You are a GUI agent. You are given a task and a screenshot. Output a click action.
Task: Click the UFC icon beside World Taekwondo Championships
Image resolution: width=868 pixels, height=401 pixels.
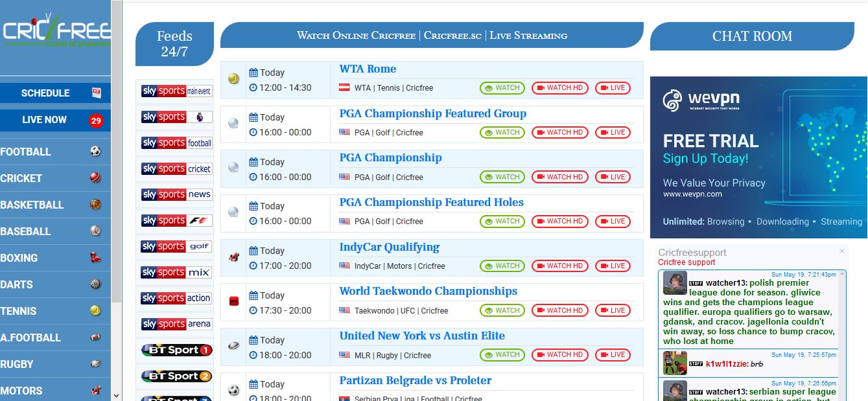click(233, 301)
